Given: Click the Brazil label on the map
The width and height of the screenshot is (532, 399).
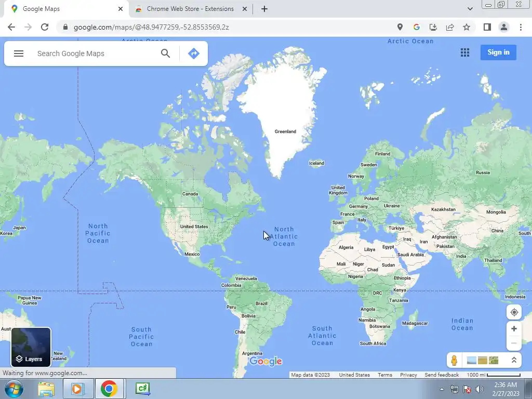Looking at the screenshot, I should pos(261,303).
